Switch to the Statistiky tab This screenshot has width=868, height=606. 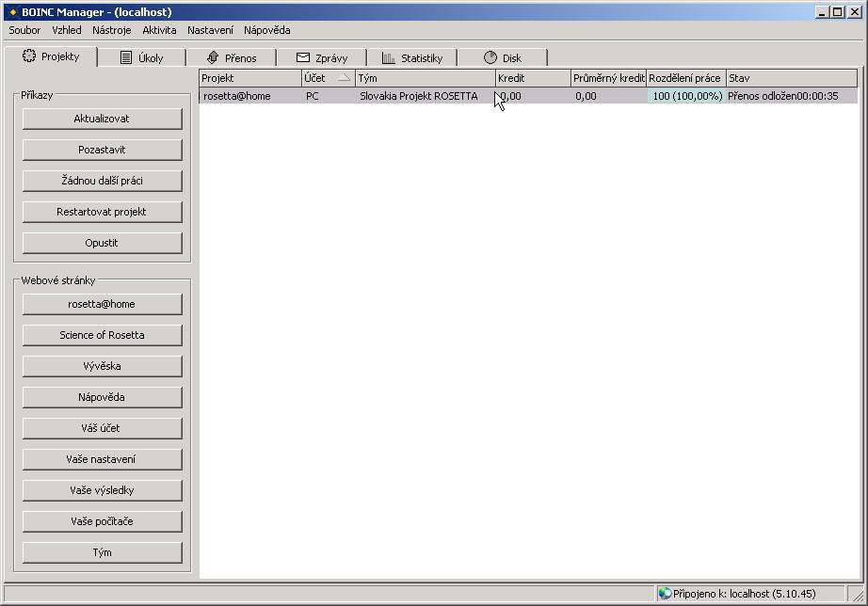coord(412,57)
